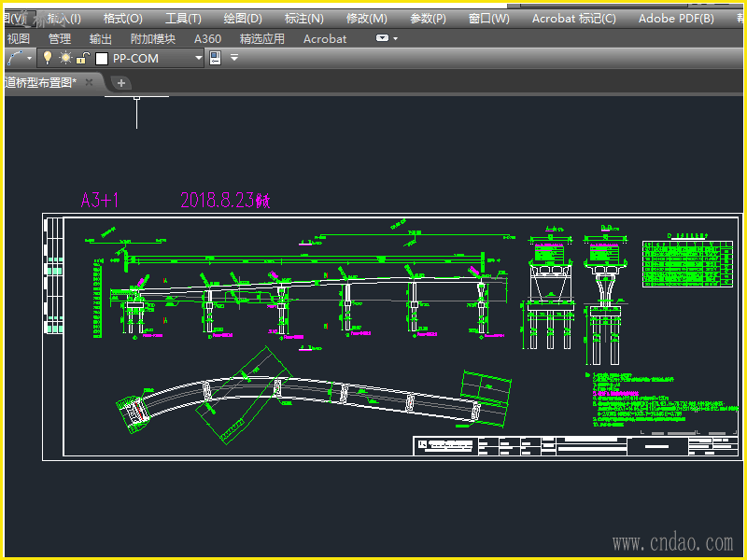The width and height of the screenshot is (747, 560).
Task: Open a new drawing tab with plus
Action: click(120, 83)
